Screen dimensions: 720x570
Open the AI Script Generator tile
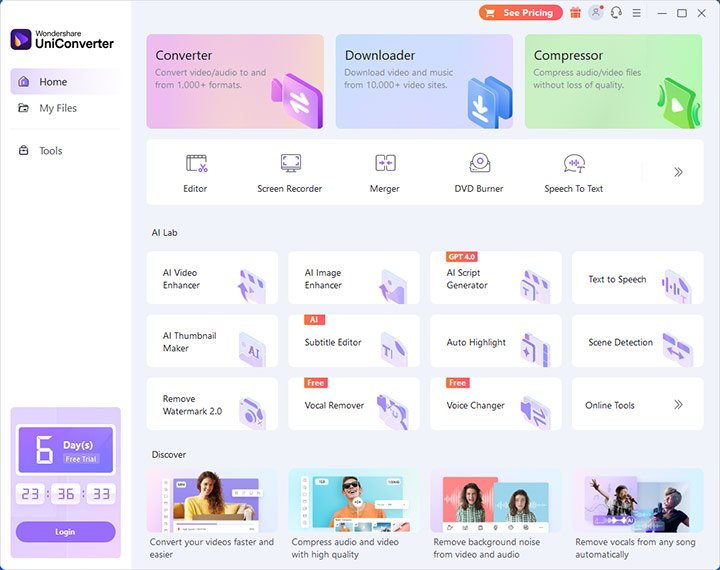[495, 278]
